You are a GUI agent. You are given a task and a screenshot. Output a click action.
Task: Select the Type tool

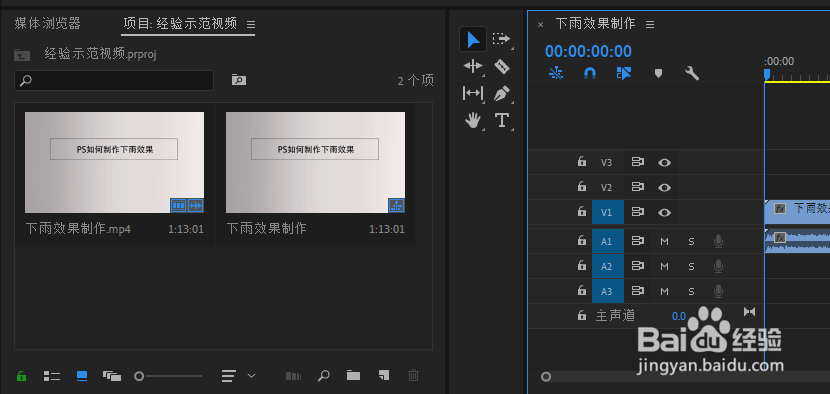click(x=501, y=120)
